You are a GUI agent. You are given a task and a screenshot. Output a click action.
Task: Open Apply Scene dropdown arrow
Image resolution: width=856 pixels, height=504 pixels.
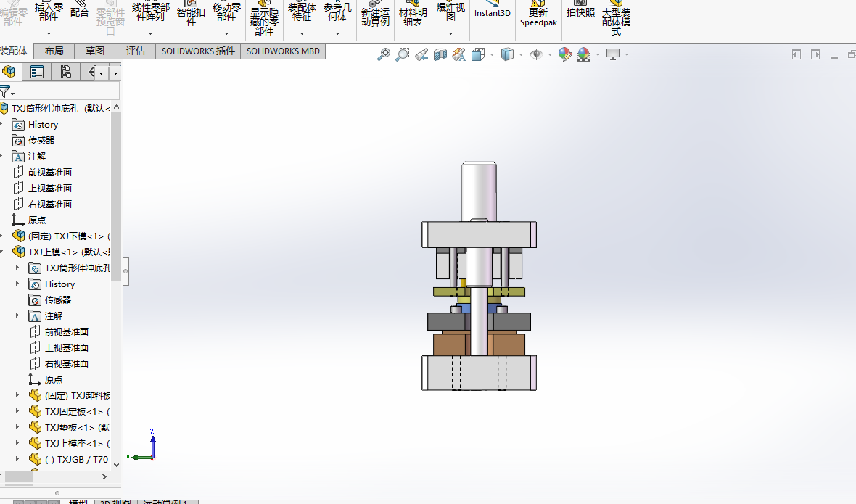tap(598, 54)
